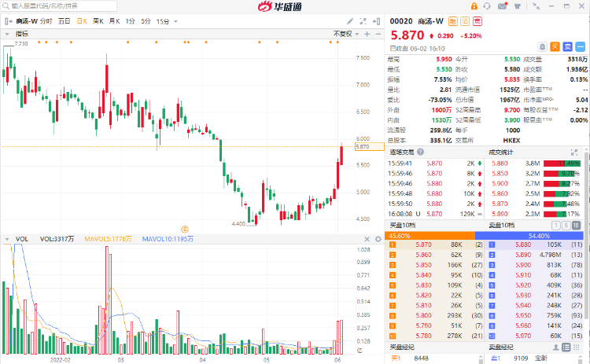The width and height of the screenshot is (590, 364).
Task: Click the orange E event marker on chart
Action: (185, 229)
